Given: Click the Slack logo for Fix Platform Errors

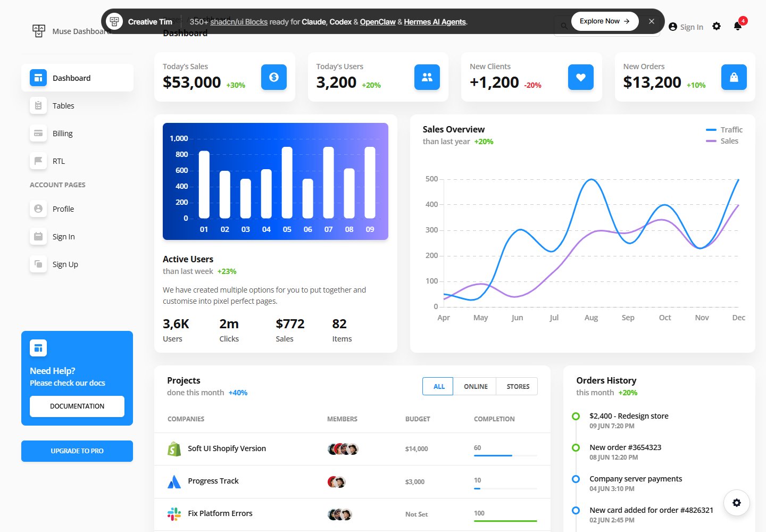Looking at the screenshot, I should click(x=174, y=514).
